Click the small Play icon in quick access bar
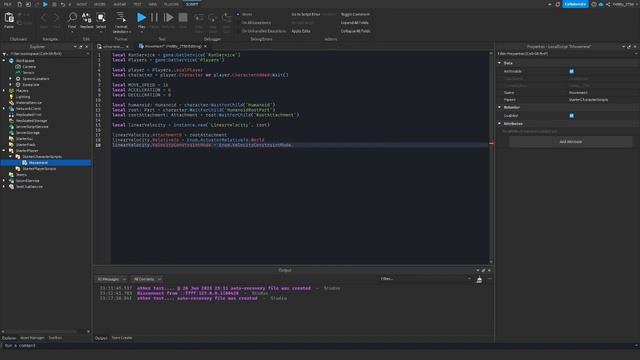Image resolution: width=640 pixels, height=360 pixels. coord(45,4)
